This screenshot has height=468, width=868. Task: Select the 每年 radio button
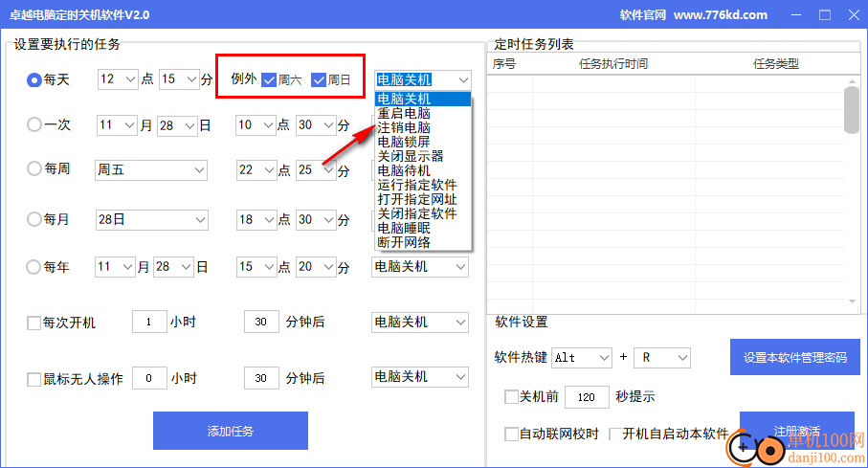(33, 267)
